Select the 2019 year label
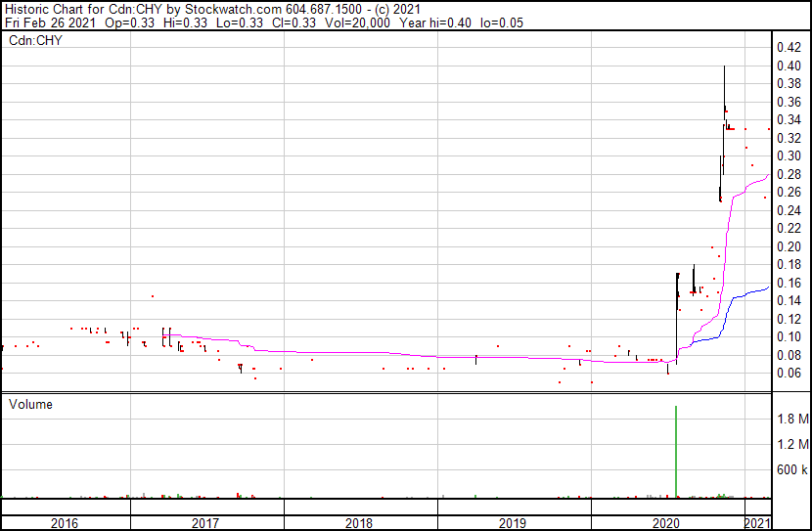Screen dimensions: 812x531 point(514,523)
